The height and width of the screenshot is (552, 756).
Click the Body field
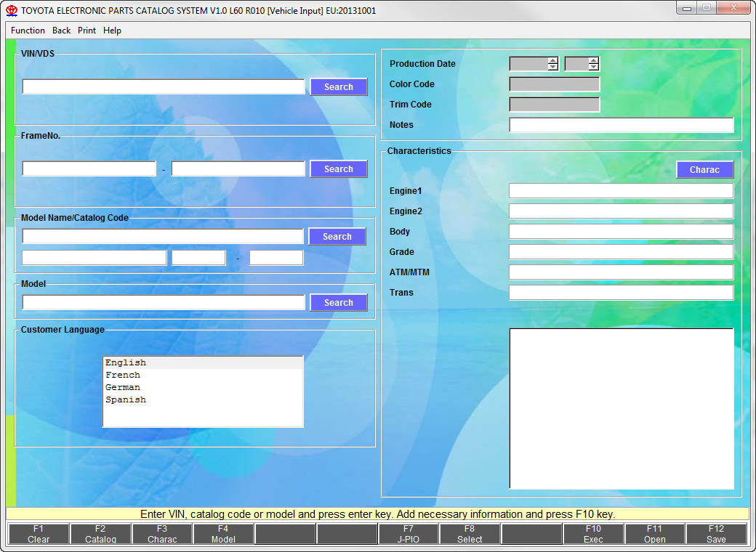click(621, 231)
